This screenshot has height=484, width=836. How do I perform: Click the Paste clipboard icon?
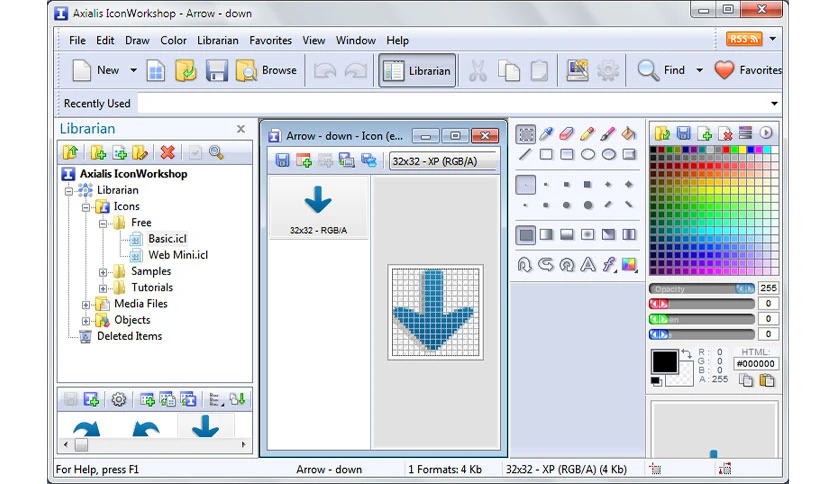tap(539, 70)
